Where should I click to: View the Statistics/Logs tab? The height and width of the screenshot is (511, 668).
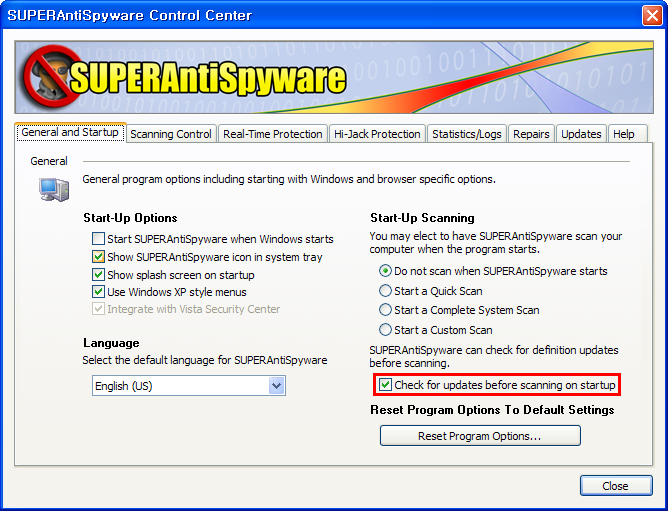click(x=466, y=134)
